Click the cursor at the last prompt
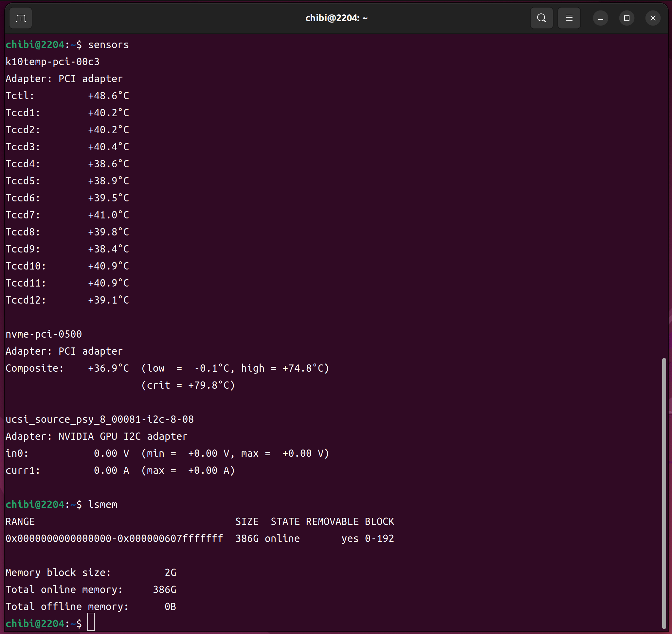 point(91,623)
